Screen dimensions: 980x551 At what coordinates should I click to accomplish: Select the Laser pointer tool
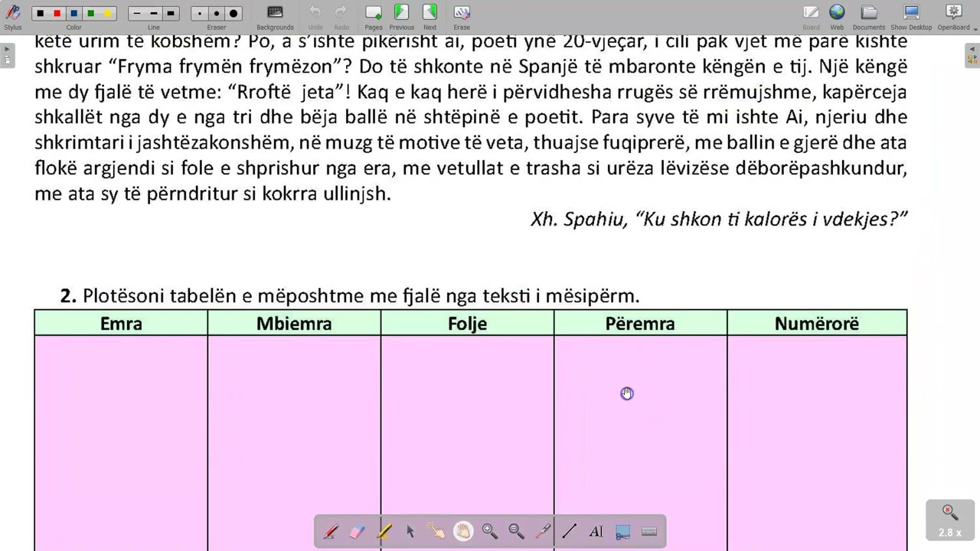pos(543,532)
